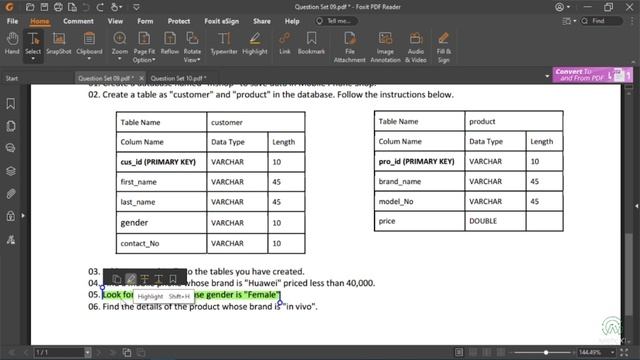Open the page number dropdown

click(x=88, y=352)
